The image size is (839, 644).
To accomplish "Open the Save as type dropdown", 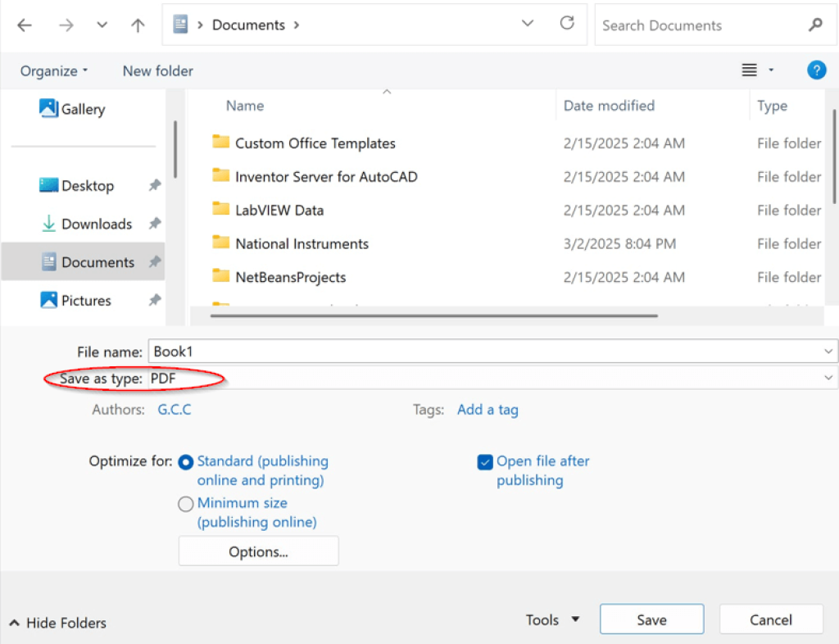I will pos(828,378).
